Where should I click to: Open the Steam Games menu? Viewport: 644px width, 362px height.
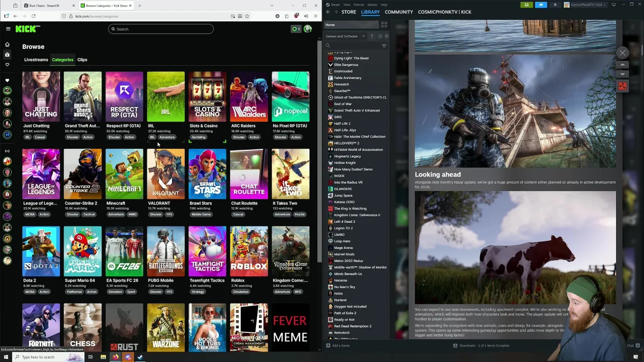(372, 5)
